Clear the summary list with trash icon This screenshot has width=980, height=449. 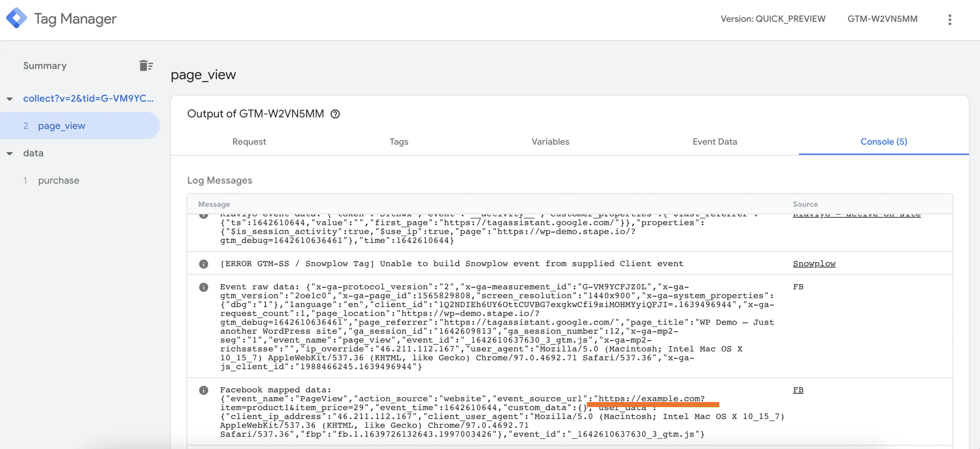[x=146, y=65]
